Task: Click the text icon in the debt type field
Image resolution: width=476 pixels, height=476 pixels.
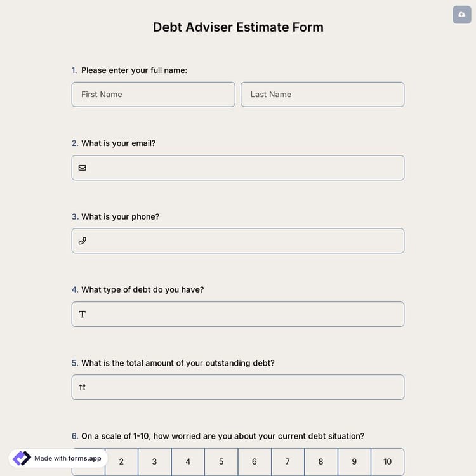Action: tap(83, 314)
